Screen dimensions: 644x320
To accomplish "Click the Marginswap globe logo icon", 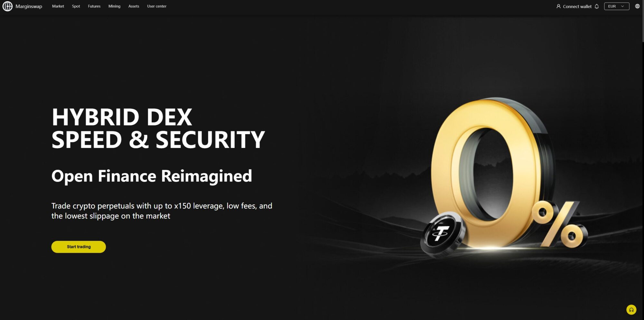I will click(7, 6).
